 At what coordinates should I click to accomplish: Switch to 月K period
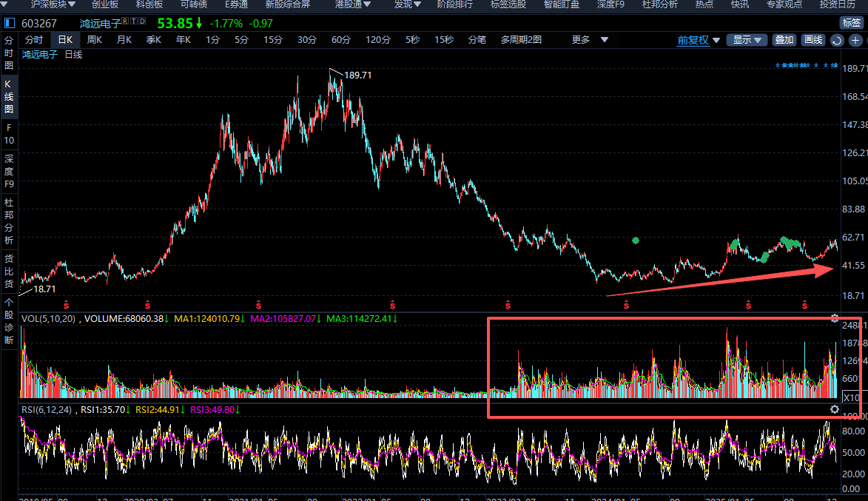tap(124, 40)
